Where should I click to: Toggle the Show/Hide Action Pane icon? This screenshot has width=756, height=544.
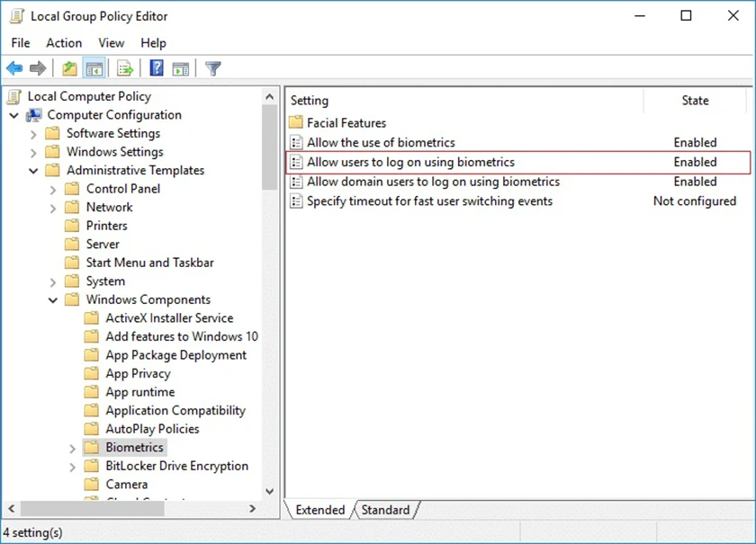coord(181,68)
